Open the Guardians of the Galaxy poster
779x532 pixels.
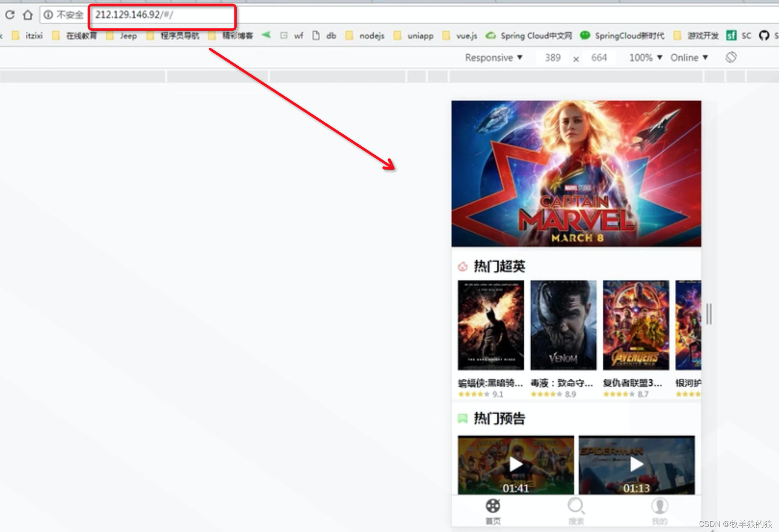tap(688, 325)
